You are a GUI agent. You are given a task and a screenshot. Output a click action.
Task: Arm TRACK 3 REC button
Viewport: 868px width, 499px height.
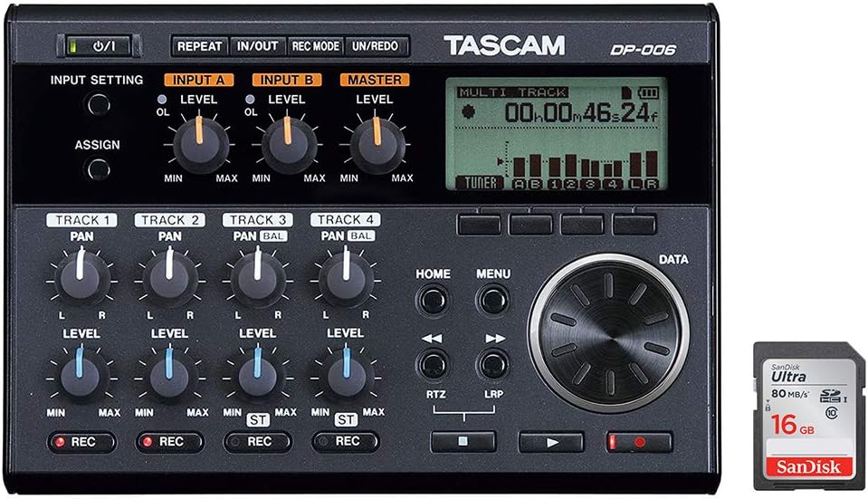coord(257,442)
